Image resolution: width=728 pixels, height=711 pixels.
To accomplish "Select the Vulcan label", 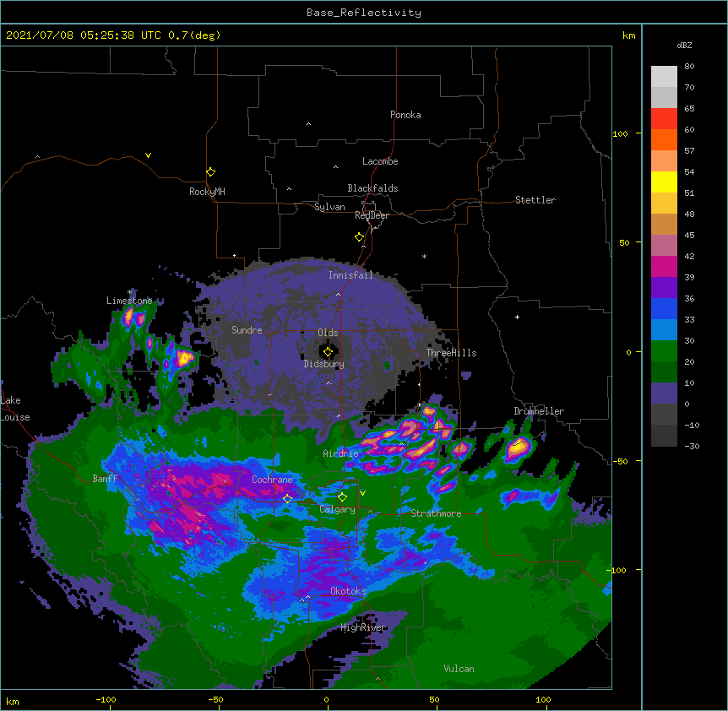I will (459, 669).
